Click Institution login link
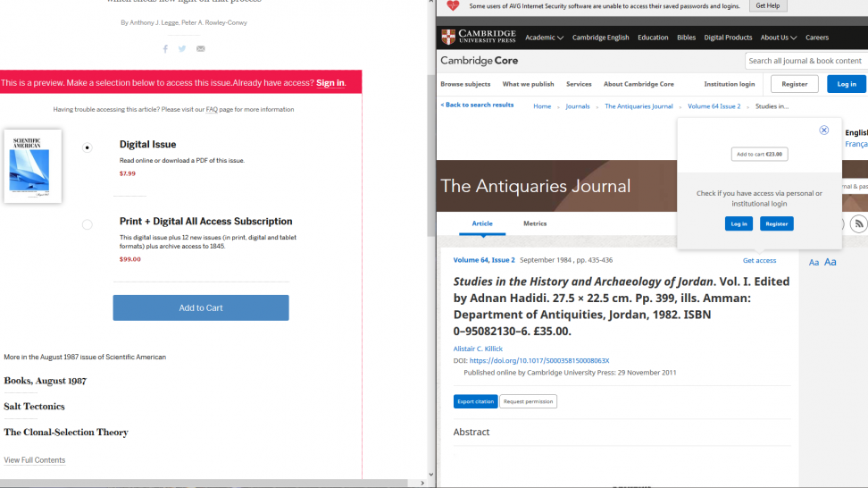This screenshot has height=488, width=868. pos(729,84)
